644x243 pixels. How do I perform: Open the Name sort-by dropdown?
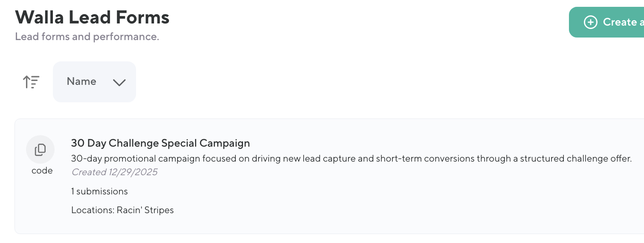94,82
